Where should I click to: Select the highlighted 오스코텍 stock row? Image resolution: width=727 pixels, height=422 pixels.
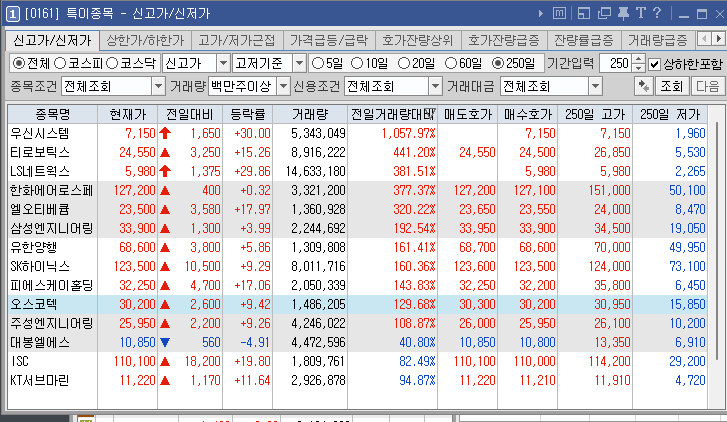coord(357,305)
